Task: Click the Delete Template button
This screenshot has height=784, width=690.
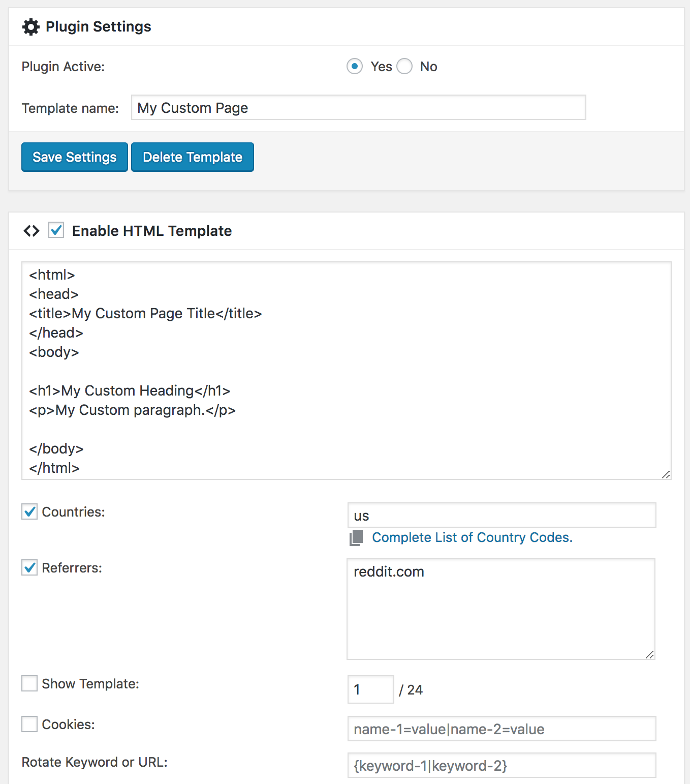Action: 193,157
